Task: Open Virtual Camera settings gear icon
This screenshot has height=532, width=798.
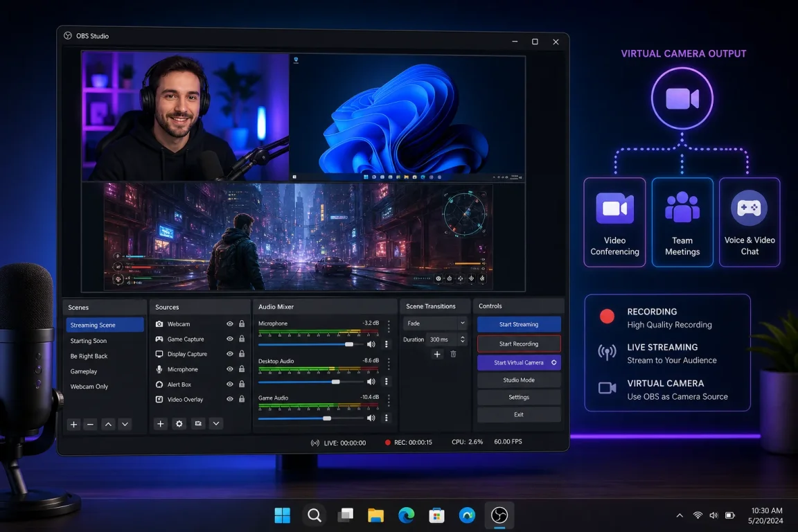Action: click(x=553, y=362)
